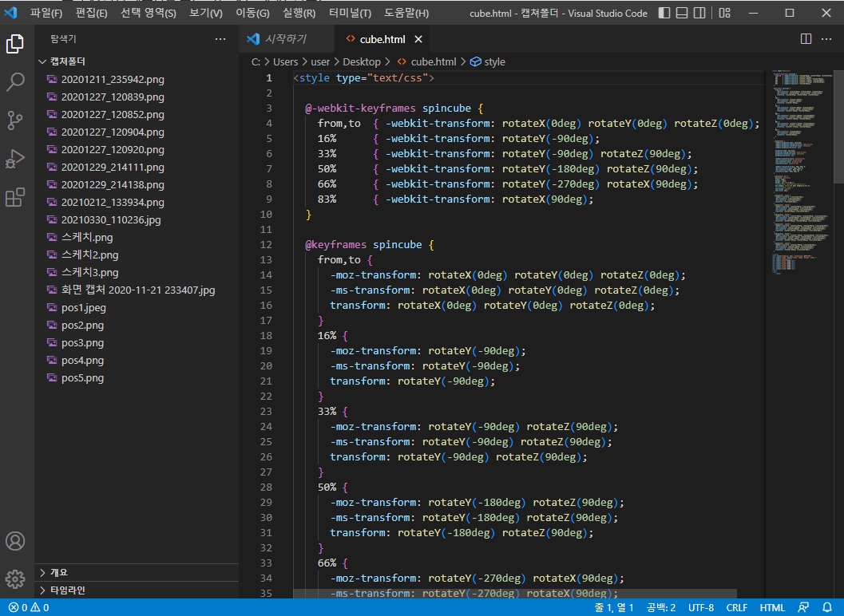Change indentation setting 공백: 2
Viewport: 844px width, 616px height.
[x=661, y=607]
